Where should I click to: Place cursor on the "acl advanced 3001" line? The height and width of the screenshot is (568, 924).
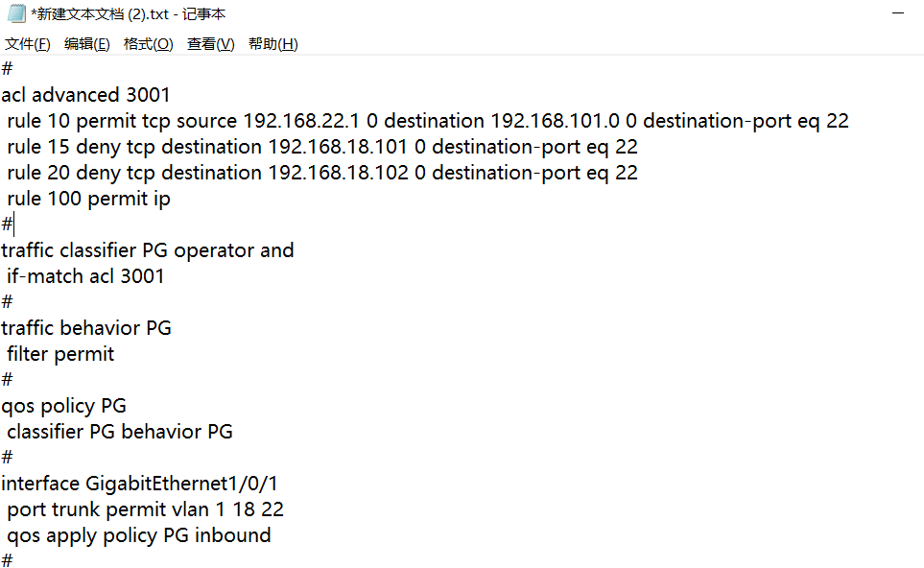click(85, 95)
